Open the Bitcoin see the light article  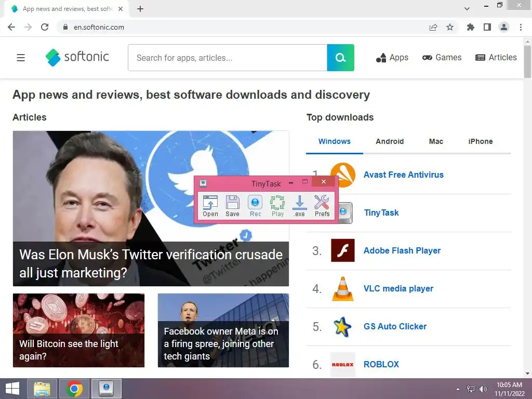(x=79, y=330)
